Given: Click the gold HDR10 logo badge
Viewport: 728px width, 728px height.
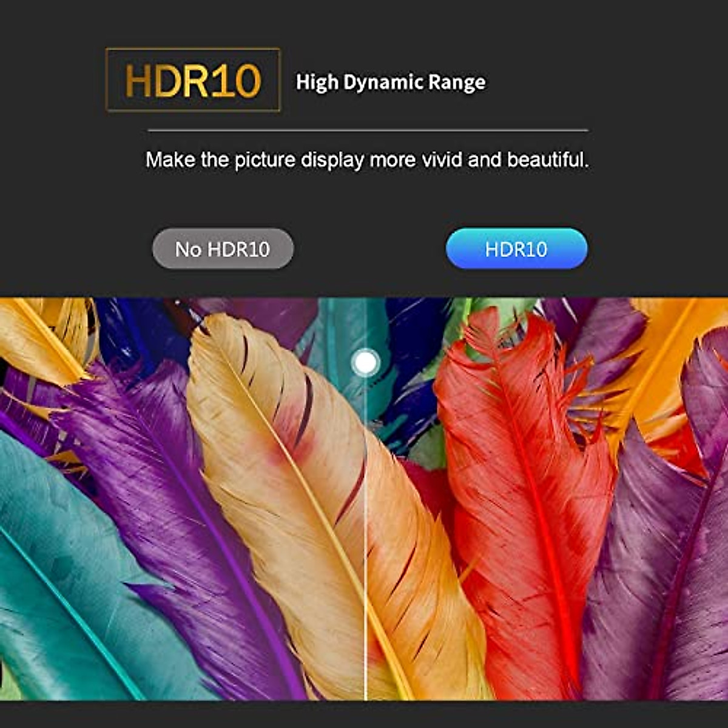Looking at the screenshot, I should [x=193, y=80].
